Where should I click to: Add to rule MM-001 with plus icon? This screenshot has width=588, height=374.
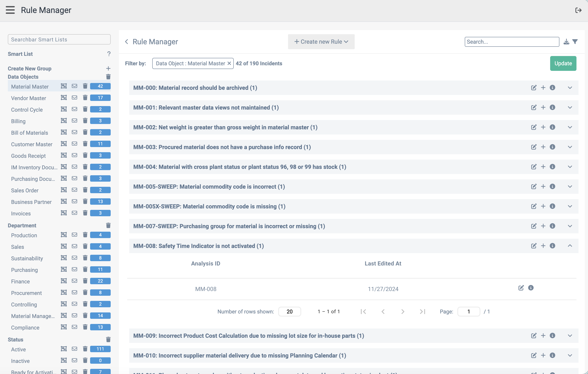click(x=543, y=108)
